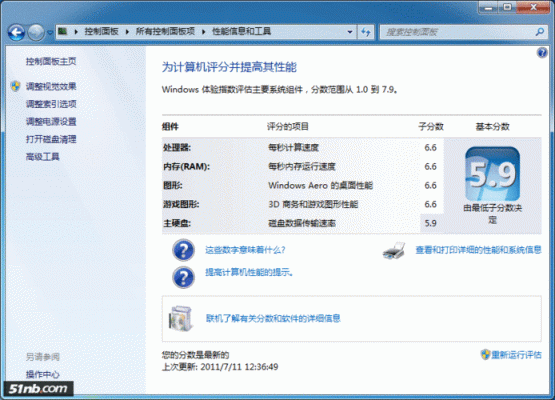Expand arrow after the control panel icon
This screenshot has width=555, height=400.
76,32
